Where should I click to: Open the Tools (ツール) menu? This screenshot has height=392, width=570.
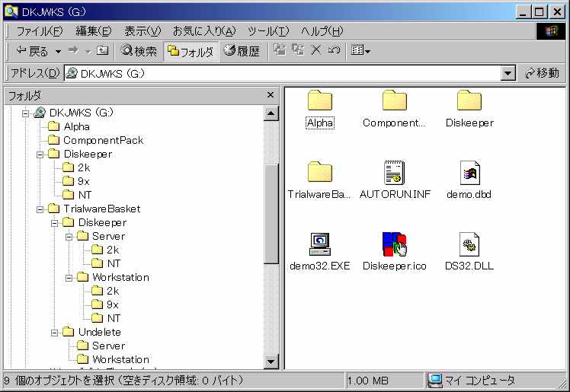pyautogui.click(x=268, y=31)
